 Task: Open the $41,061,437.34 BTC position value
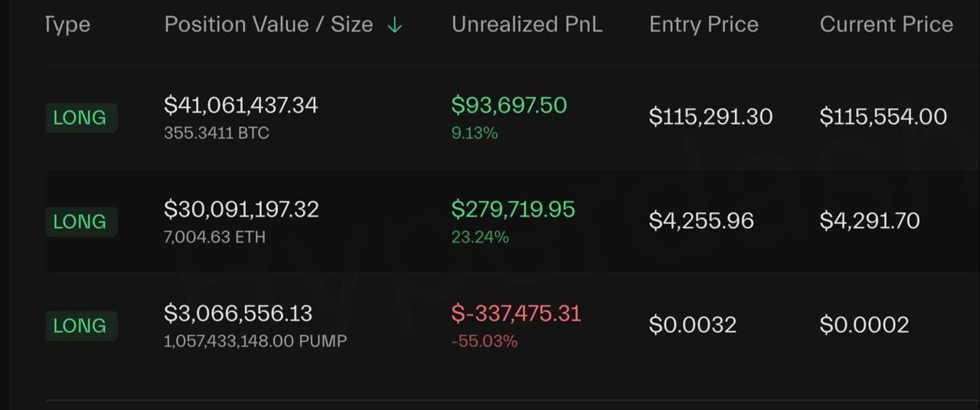click(x=240, y=106)
